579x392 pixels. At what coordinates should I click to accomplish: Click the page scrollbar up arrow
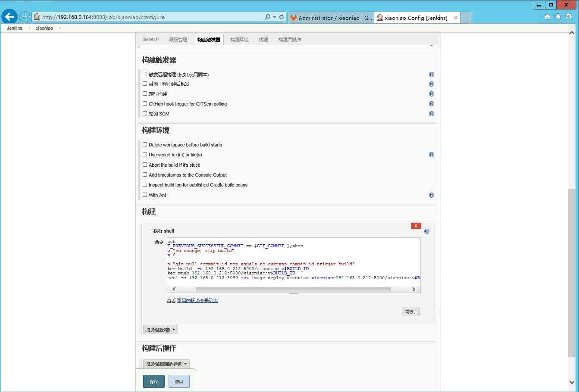pos(572,33)
